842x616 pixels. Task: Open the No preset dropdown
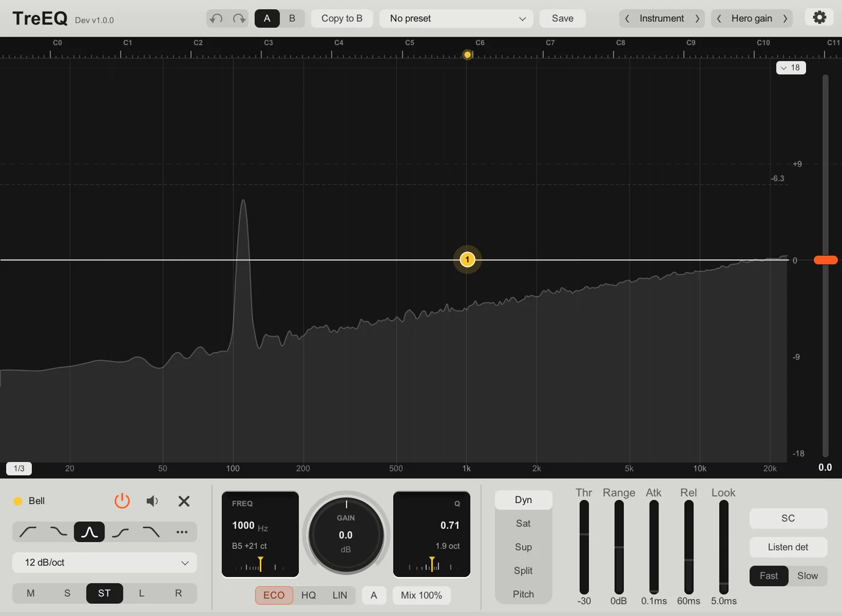click(456, 19)
